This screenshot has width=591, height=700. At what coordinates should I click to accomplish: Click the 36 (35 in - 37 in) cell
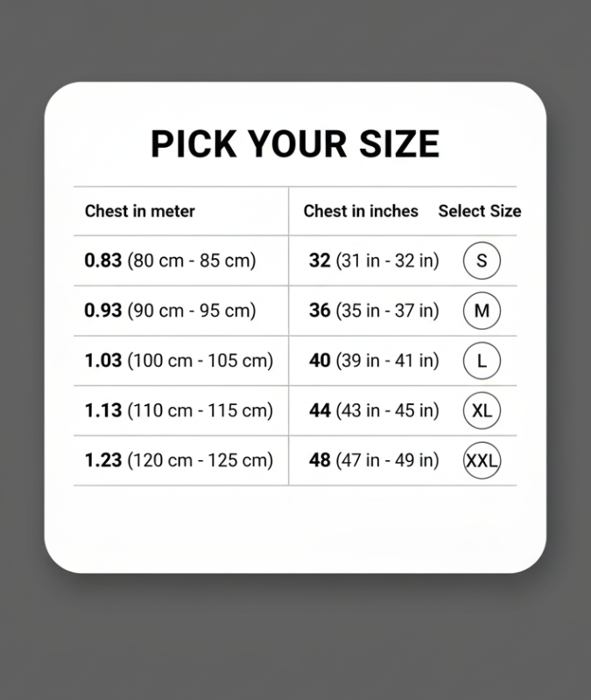(374, 311)
